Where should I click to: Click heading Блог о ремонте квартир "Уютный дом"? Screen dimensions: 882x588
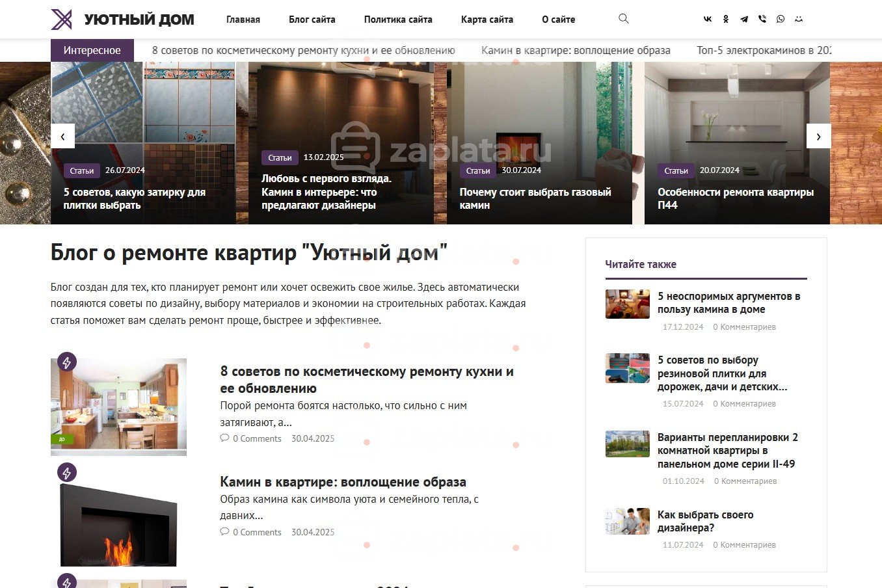249,252
